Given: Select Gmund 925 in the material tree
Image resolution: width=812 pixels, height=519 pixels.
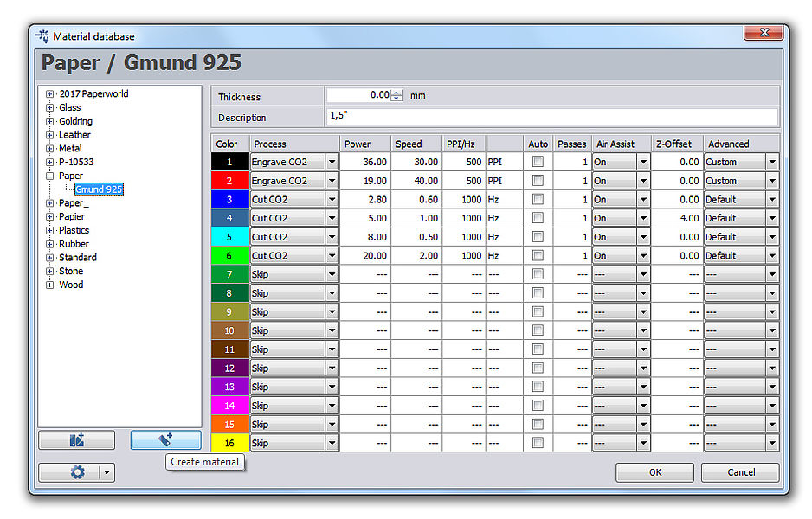Looking at the screenshot, I should [x=98, y=189].
